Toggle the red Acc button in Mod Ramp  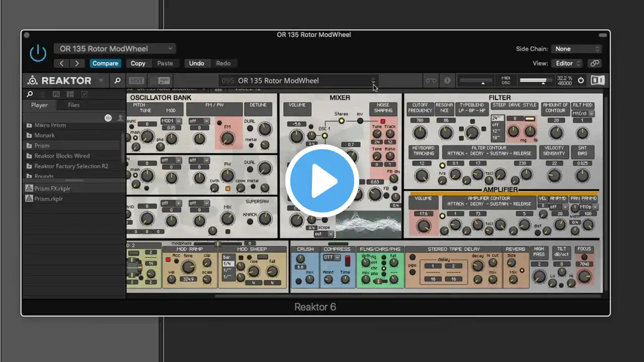point(168,259)
